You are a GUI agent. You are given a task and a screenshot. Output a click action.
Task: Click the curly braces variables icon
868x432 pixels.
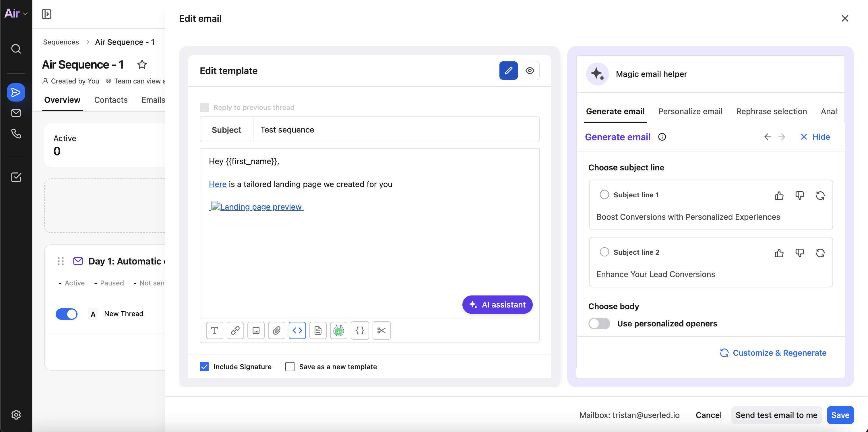360,330
